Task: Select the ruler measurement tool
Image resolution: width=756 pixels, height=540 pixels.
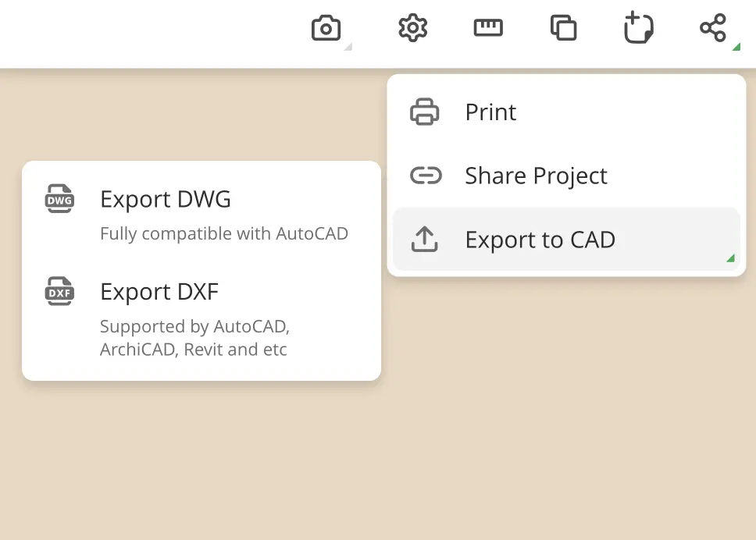Action: (488, 29)
